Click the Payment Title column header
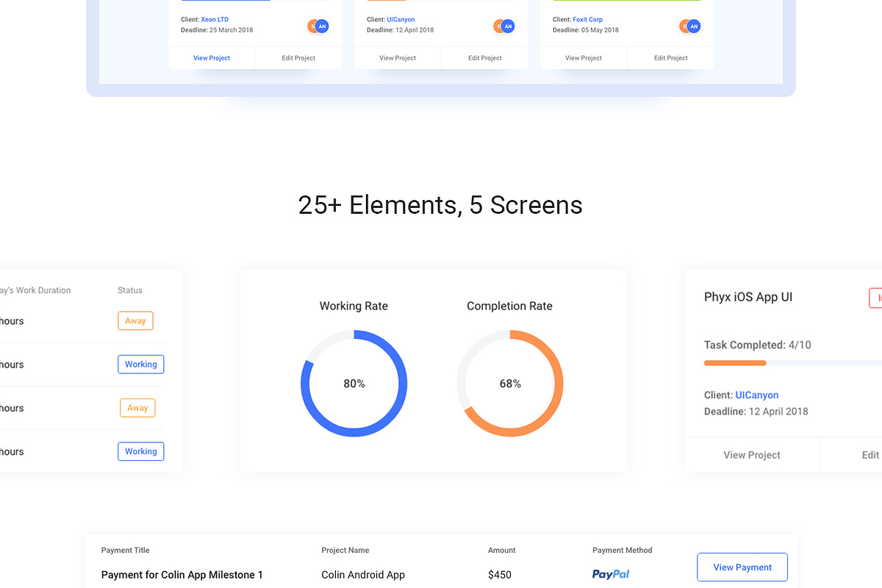The image size is (882, 588). point(126,551)
